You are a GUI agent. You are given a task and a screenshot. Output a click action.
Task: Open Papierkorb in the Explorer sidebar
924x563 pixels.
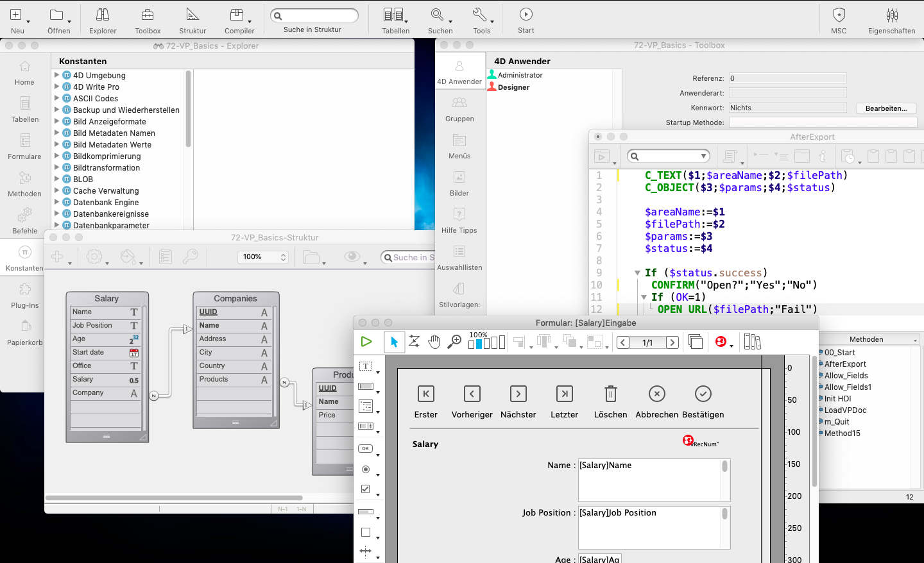pyautogui.click(x=24, y=333)
